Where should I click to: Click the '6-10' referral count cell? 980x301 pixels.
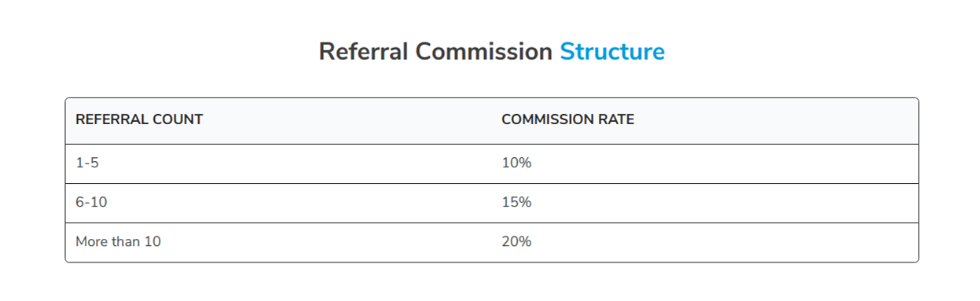pyautogui.click(x=278, y=203)
